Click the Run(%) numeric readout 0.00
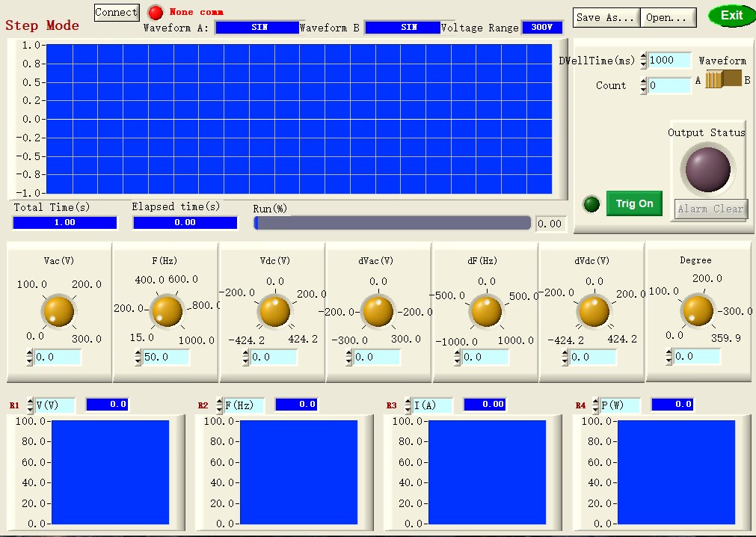This screenshot has width=756, height=537. (550, 224)
